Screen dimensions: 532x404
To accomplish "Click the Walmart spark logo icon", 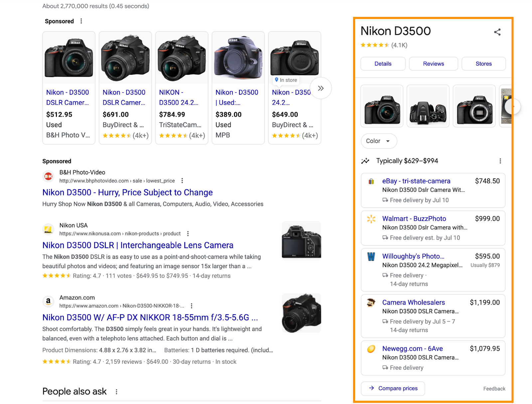I will 371,219.
